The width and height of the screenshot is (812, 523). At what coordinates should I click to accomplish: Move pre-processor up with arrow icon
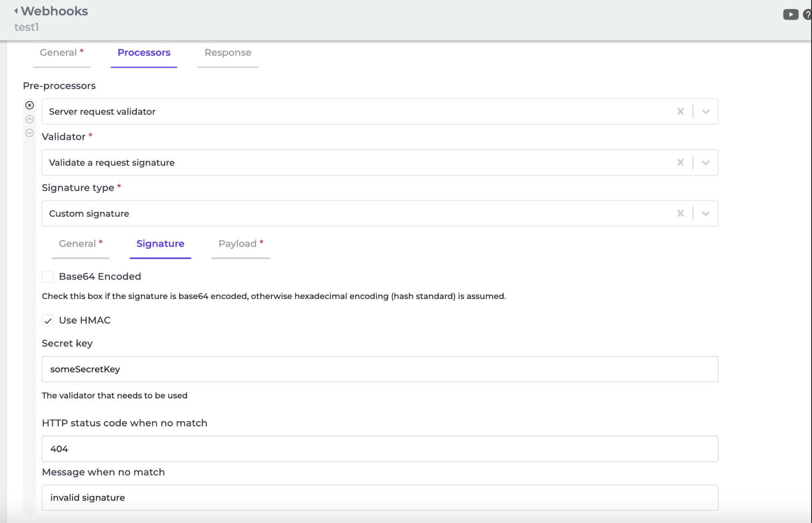pos(30,119)
